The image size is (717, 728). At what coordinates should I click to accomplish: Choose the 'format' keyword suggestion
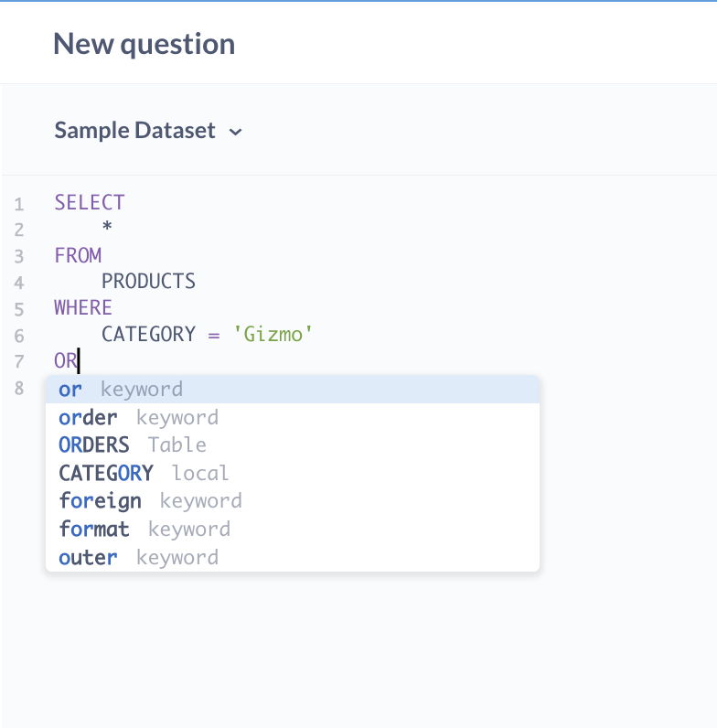(94, 530)
